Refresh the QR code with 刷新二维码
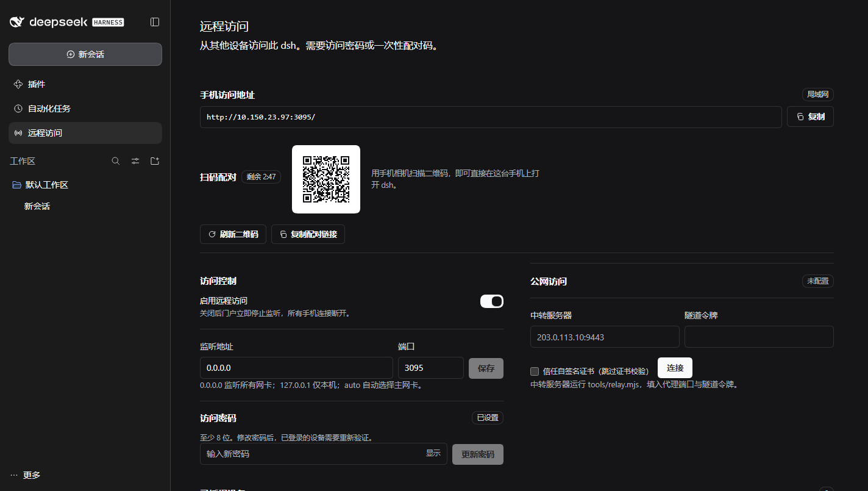The width and height of the screenshot is (868, 491). [233, 234]
